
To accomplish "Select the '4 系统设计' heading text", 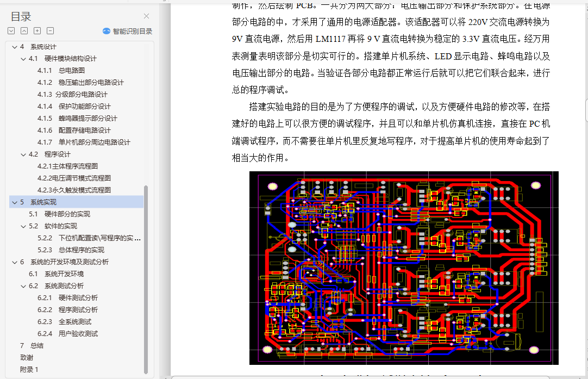I will 38,47.
